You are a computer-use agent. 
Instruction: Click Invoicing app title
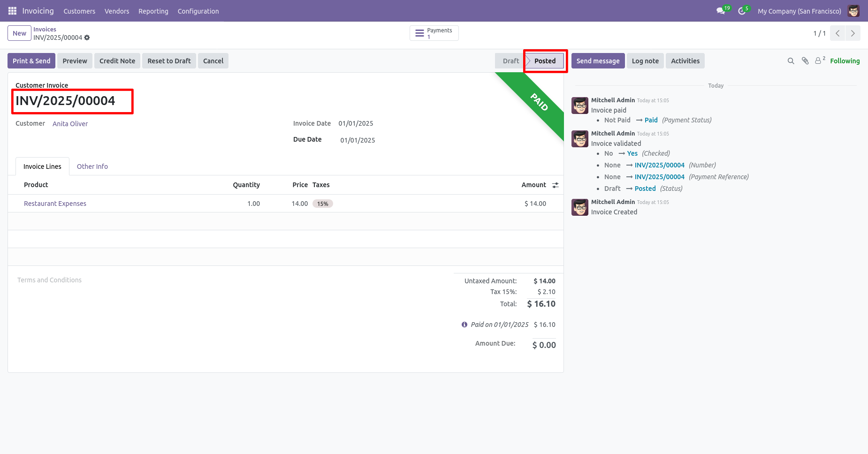(x=38, y=11)
